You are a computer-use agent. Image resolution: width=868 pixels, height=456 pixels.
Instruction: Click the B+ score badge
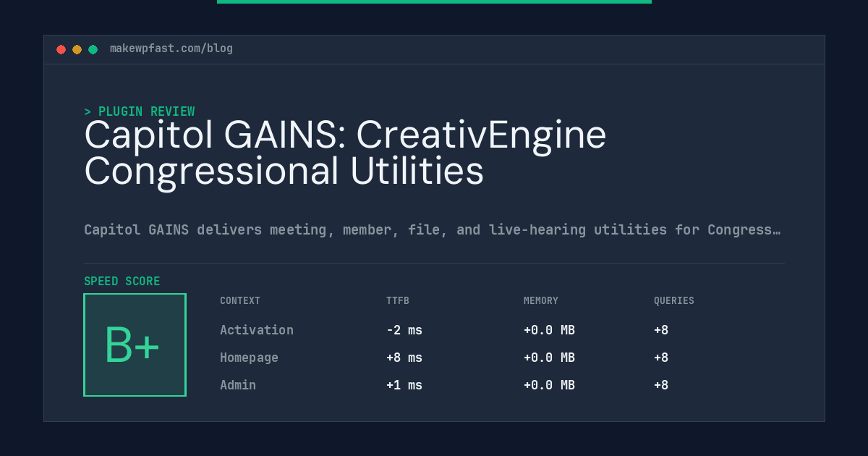pos(135,345)
